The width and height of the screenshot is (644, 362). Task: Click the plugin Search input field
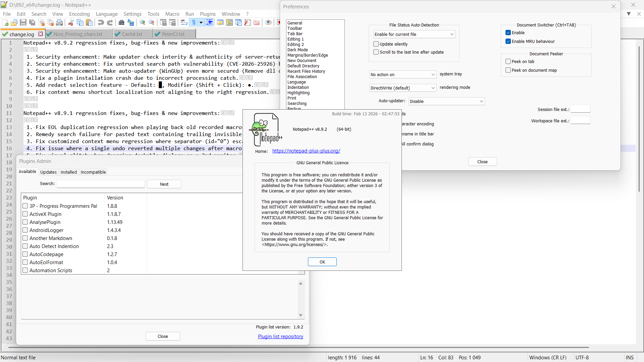101,184
